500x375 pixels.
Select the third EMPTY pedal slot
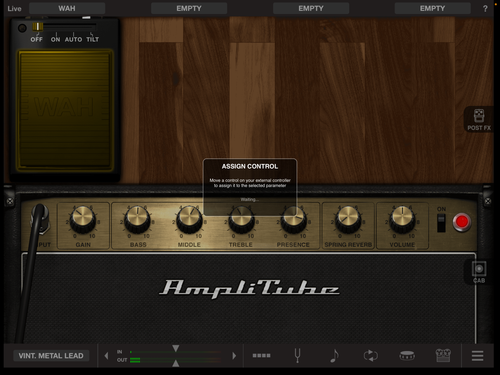pos(311,8)
